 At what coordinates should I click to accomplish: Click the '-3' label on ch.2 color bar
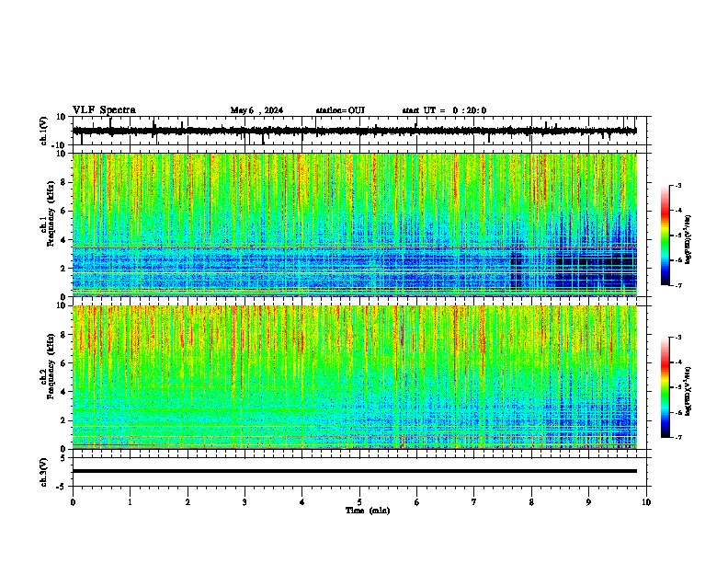(x=677, y=338)
